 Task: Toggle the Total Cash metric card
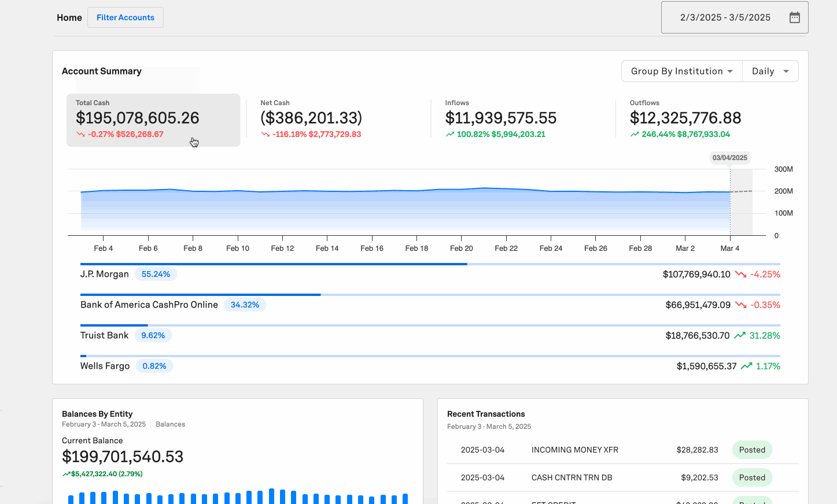coord(153,120)
